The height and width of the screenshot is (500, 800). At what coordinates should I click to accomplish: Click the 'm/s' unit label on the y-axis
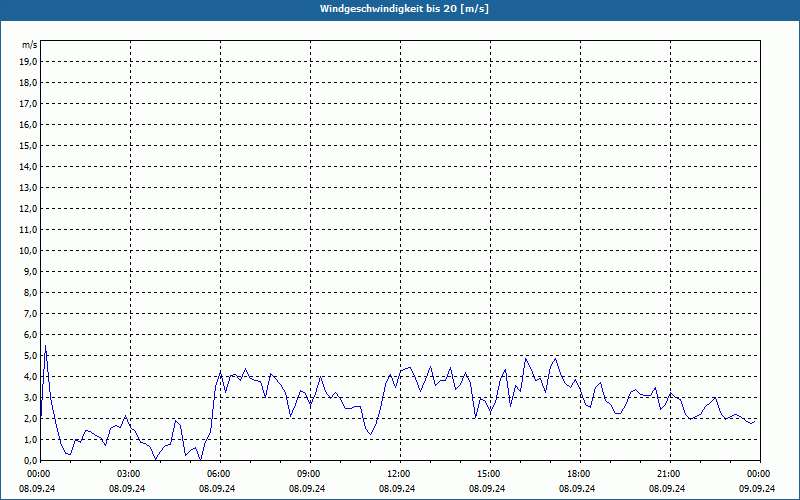point(30,45)
